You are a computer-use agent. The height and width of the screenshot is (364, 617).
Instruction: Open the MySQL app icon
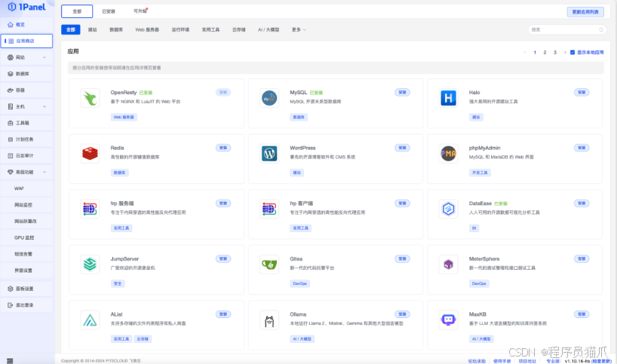269,98
